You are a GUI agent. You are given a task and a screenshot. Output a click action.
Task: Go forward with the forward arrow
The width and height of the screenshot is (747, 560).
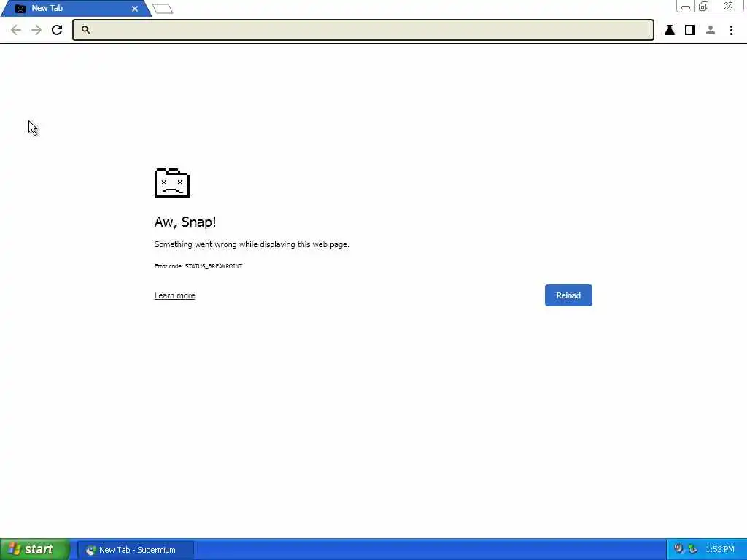(36, 30)
